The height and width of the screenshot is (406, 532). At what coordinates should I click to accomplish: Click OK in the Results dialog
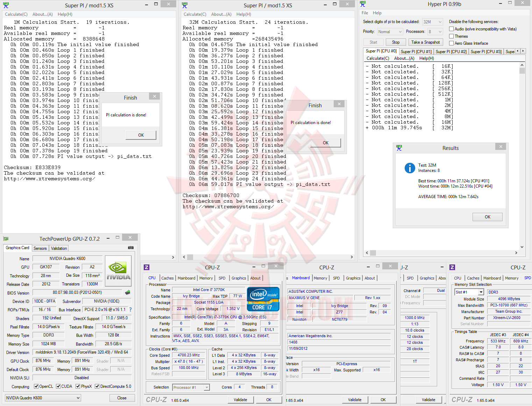(488, 217)
